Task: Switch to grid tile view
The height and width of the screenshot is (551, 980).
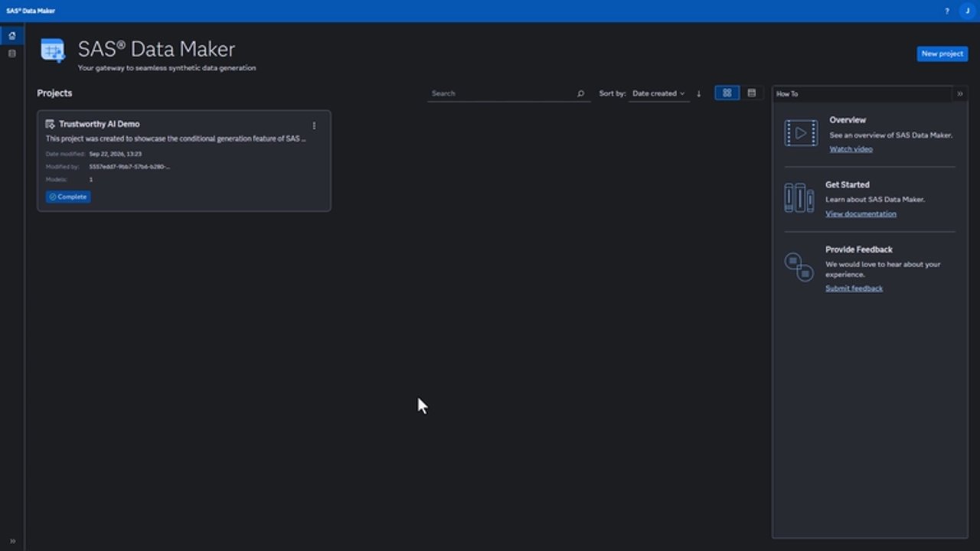Action: pos(727,93)
